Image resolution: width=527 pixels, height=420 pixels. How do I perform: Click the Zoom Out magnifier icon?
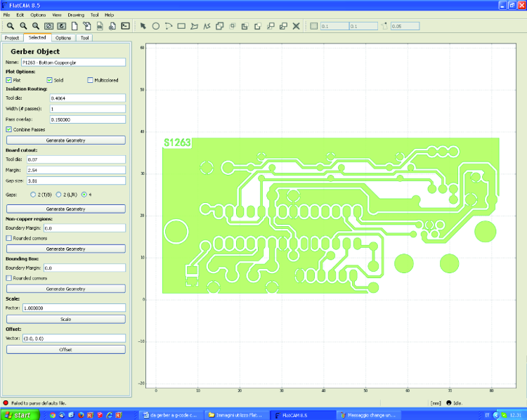pyautogui.click(x=23, y=26)
